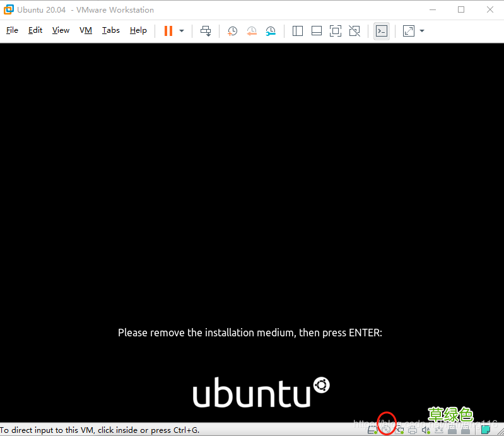Click the printer status icon
The width and height of the screenshot is (504, 436).
[x=413, y=430]
